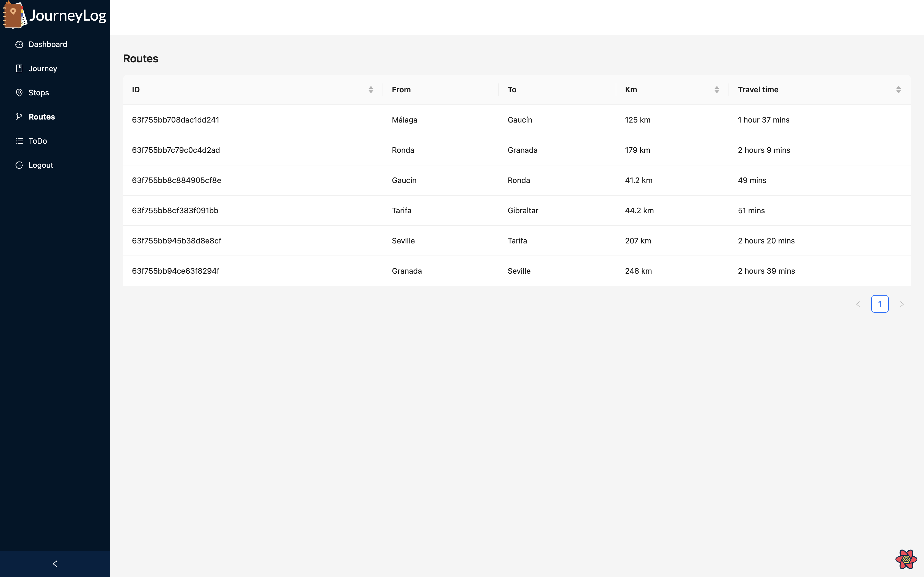The height and width of the screenshot is (577, 924).
Task: Click the Routes branch icon
Action: click(x=19, y=117)
